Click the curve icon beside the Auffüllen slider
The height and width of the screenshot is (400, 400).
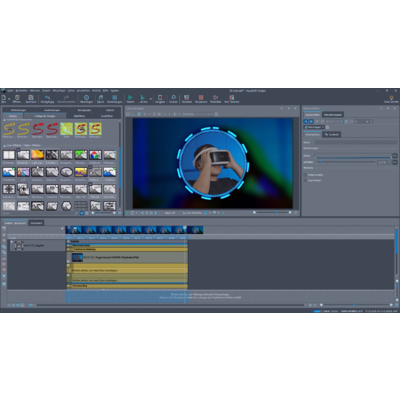395,162
